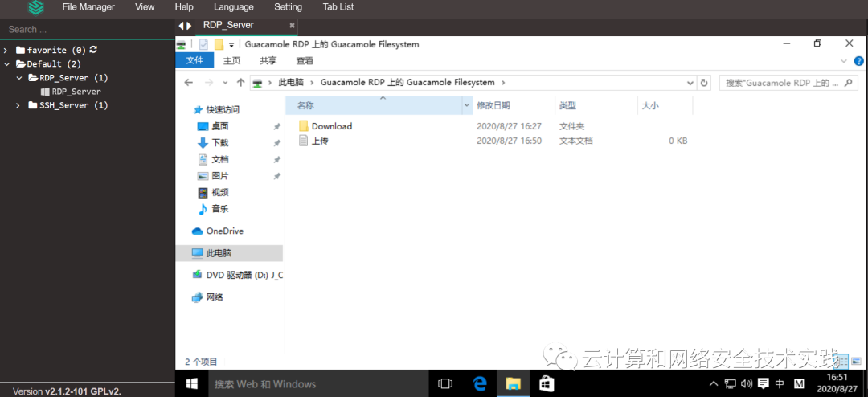Collapse the Default (2) tree node

[6, 63]
